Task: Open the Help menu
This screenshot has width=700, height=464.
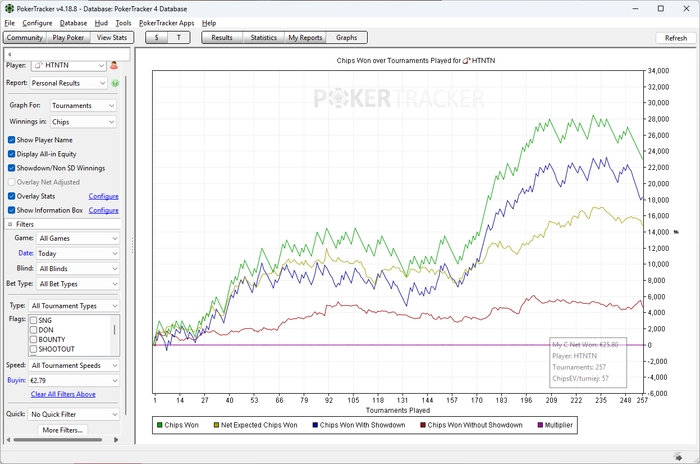Action: (x=209, y=23)
